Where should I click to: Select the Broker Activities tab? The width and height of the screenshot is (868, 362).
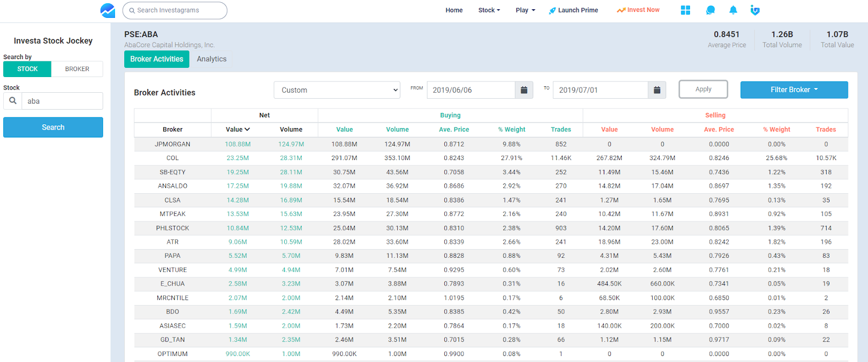pos(156,59)
